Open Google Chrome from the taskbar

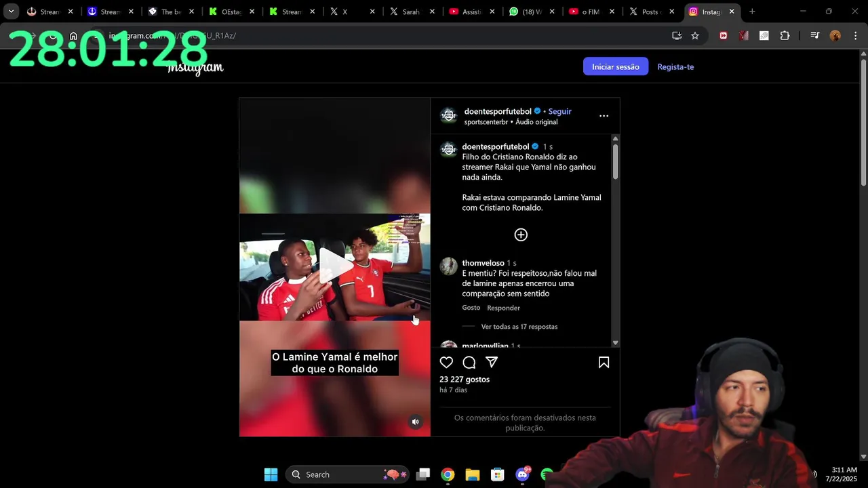coord(448,474)
